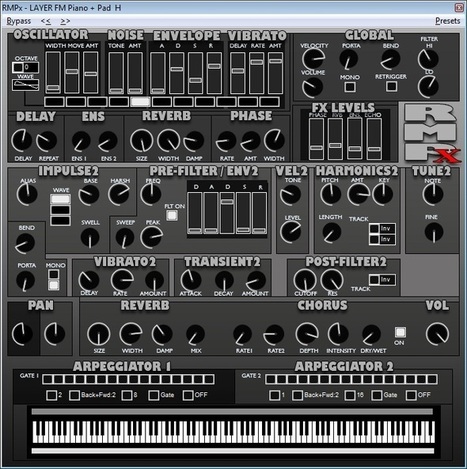467x469 pixels.
Task: Click the Tune2 Note knob
Action: click(x=433, y=194)
